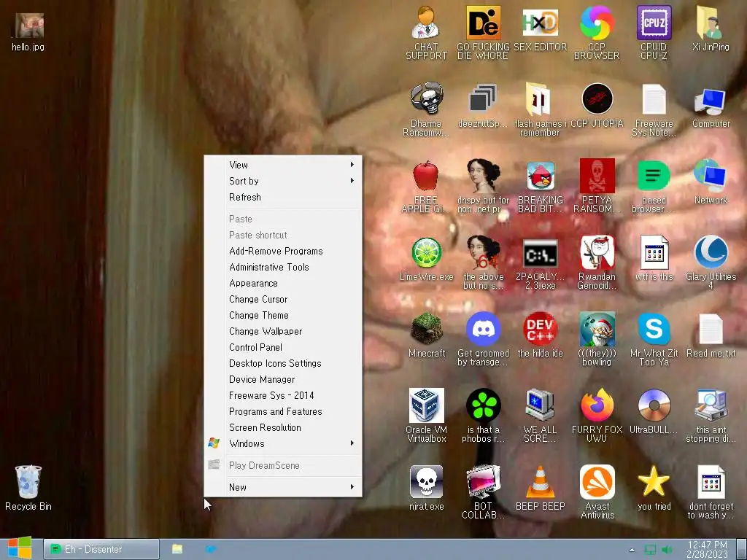This screenshot has width=747, height=560.
Task: Select the BREAKING BAD BIT... Angry Birds icon
Action: 540,186
